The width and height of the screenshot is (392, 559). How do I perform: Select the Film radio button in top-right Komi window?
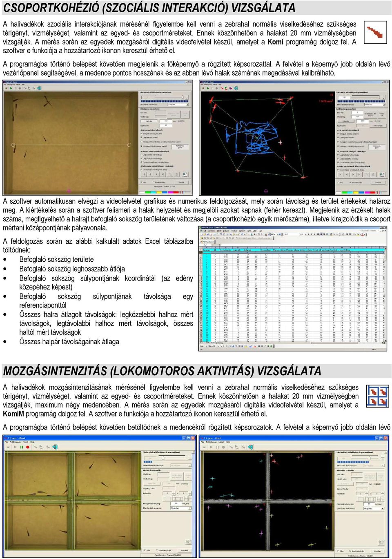coord(339,183)
